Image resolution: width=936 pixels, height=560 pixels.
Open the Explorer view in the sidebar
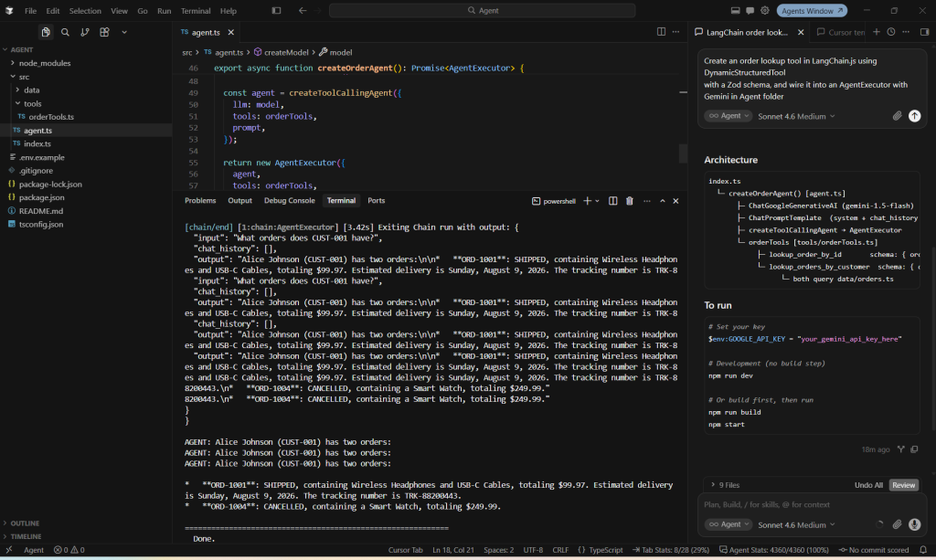[46, 32]
